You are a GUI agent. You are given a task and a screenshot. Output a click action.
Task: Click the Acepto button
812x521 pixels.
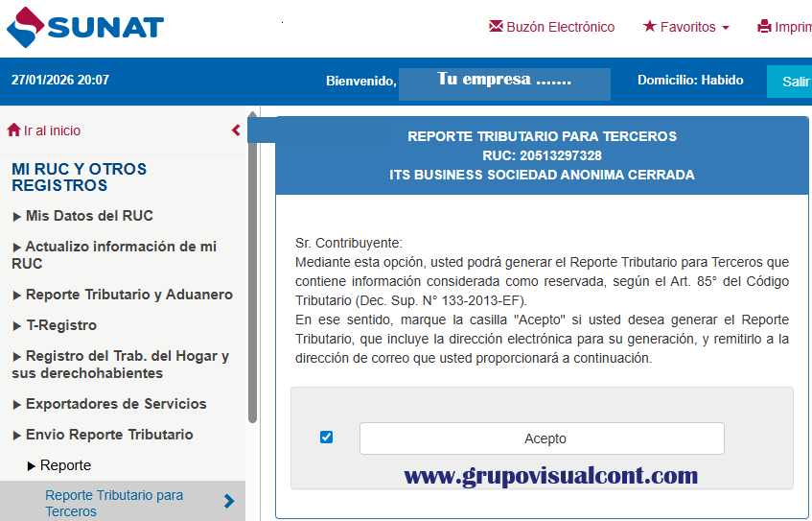tap(542, 438)
